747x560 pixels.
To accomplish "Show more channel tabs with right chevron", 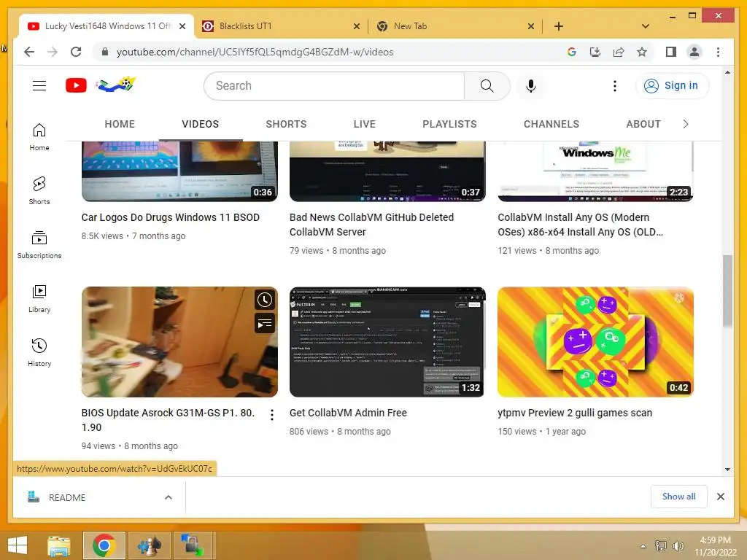I will (686, 124).
